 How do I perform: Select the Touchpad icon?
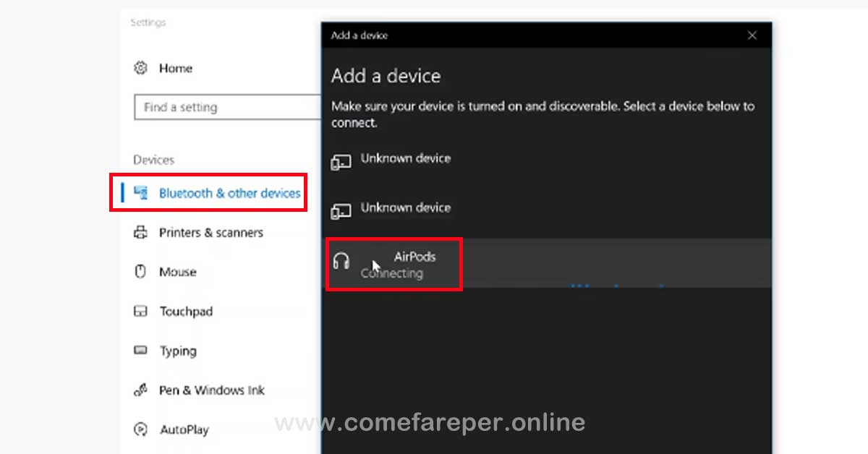click(x=140, y=311)
